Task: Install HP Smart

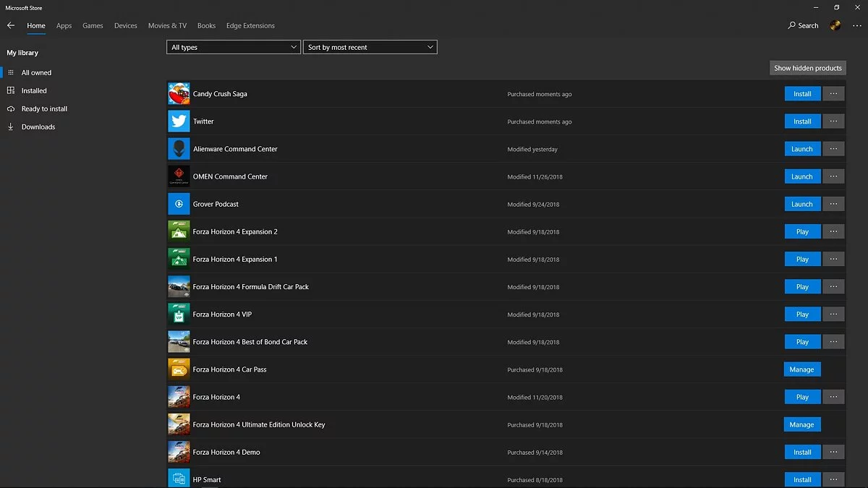Action: 802,479
